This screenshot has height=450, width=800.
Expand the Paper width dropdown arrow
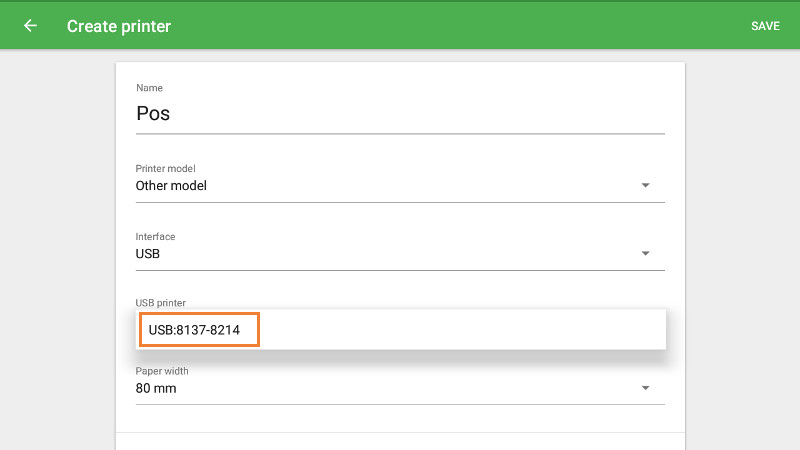pyautogui.click(x=645, y=388)
